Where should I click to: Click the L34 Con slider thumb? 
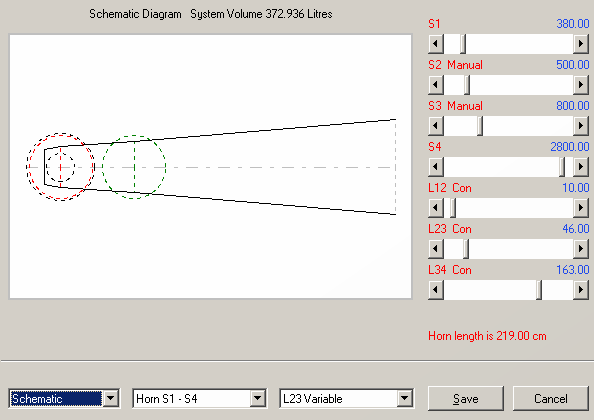tap(539, 290)
